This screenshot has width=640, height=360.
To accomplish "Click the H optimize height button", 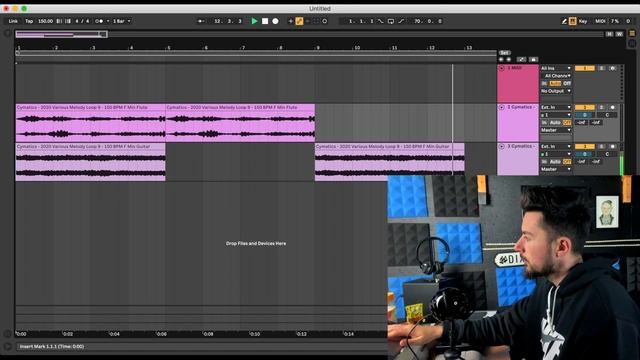I will [x=609, y=34].
